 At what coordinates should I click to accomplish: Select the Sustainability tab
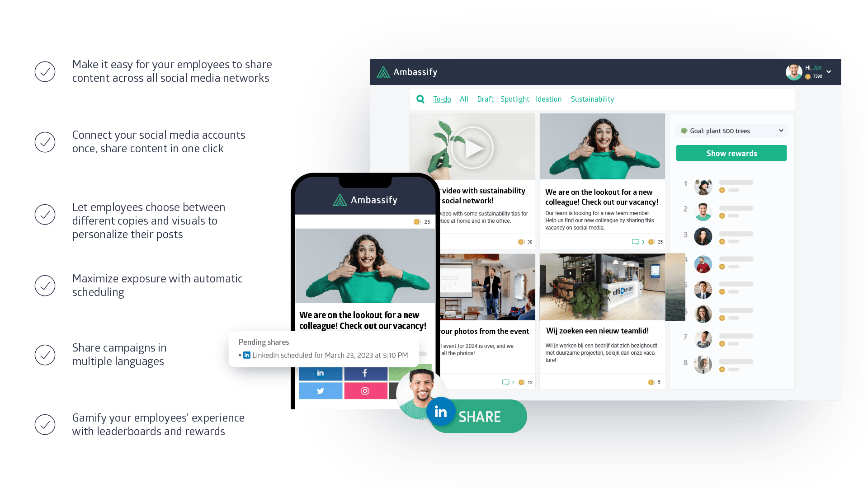click(x=593, y=99)
